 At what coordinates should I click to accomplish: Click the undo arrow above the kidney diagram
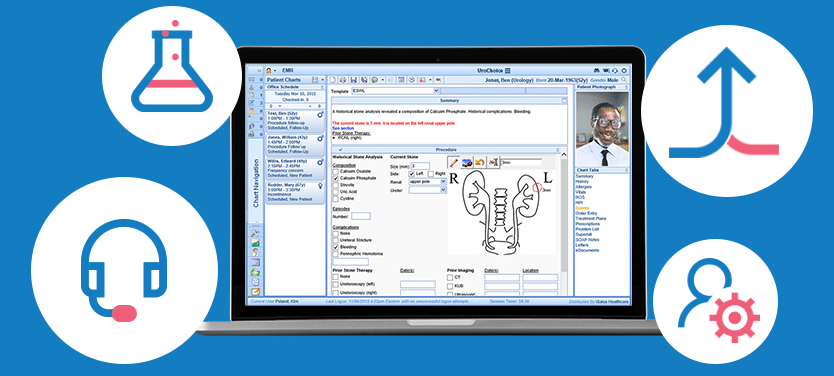(x=480, y=163)
